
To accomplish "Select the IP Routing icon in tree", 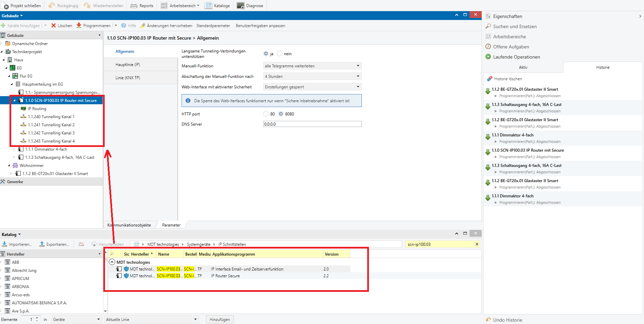I will pyautogui.click(x=23, y=108).
